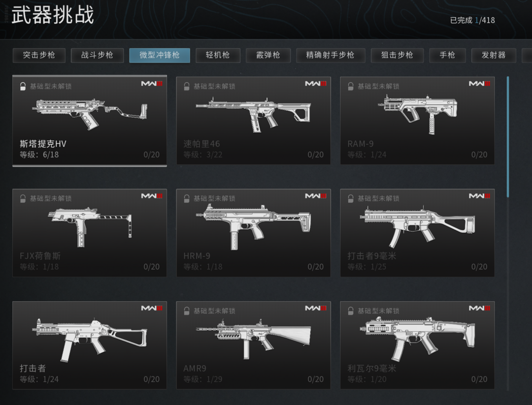Image resolution: width=532 pixels, height=405 pixels.
Task: Open the 狙击步枪 tab
Action: [397, 55]
